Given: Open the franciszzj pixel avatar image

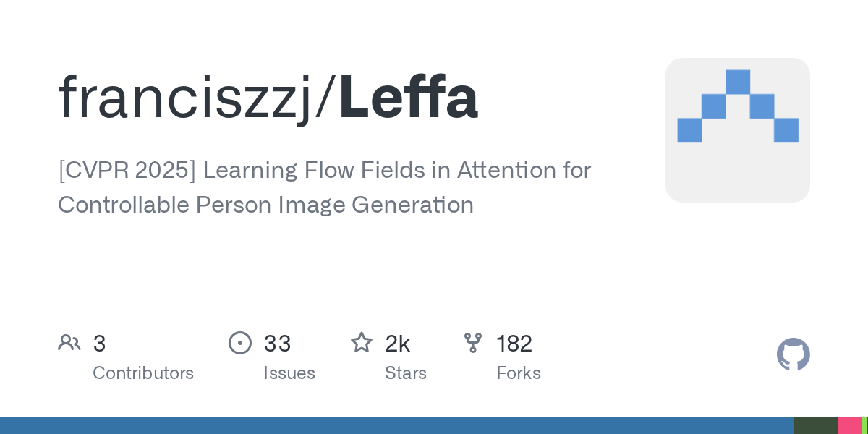Looking at the screenshot, I should click(737, 130).
